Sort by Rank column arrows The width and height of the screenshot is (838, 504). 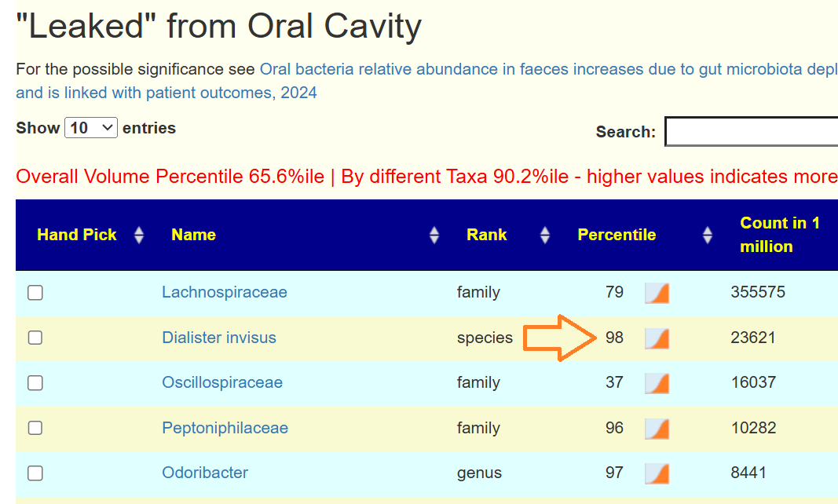(x=546, y=235)
